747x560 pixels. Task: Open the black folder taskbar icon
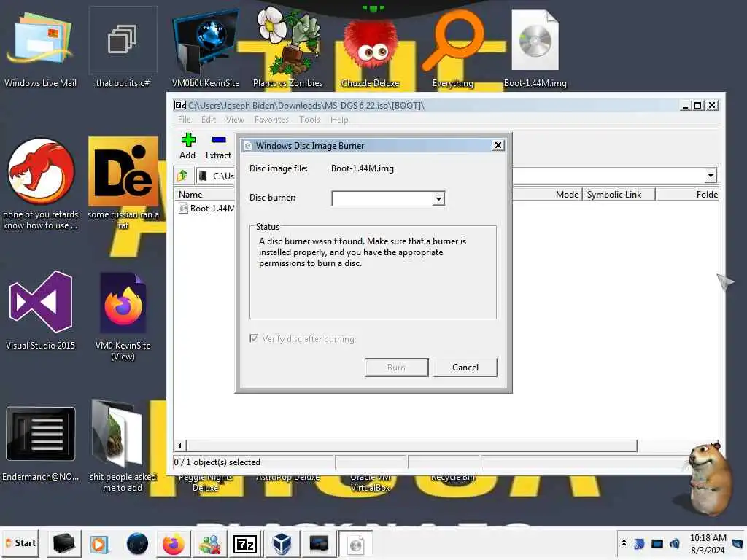[63, 544]
